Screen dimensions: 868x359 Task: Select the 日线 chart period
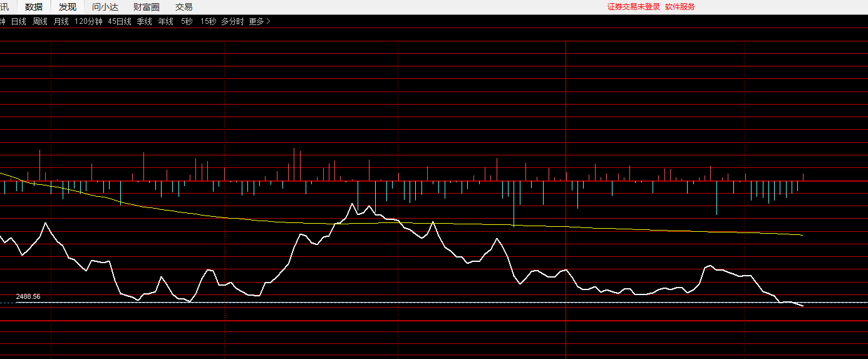19,21
